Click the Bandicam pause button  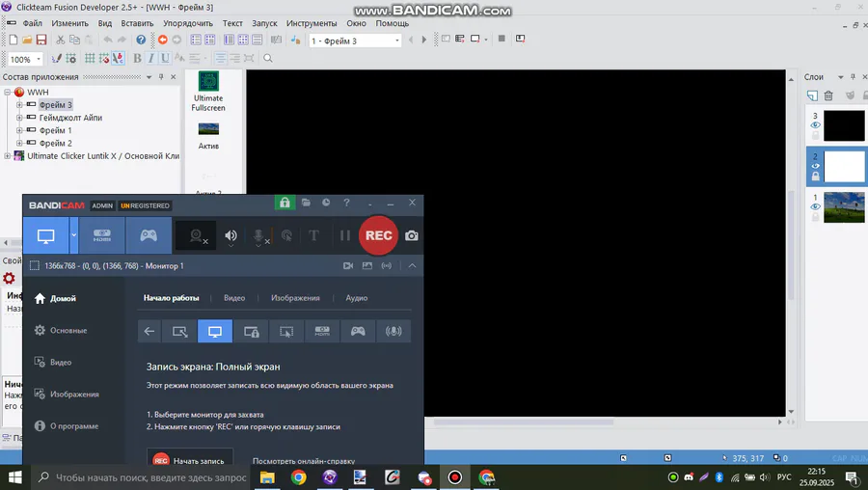pyautogui.click(x=345, y=236)
